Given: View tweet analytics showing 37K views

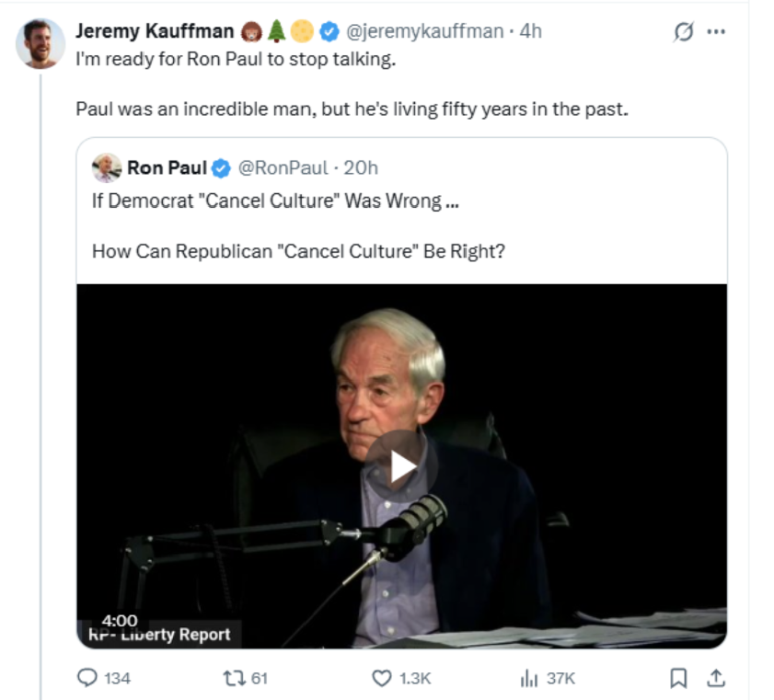Looking at the screenshot, I should (529, 678).
